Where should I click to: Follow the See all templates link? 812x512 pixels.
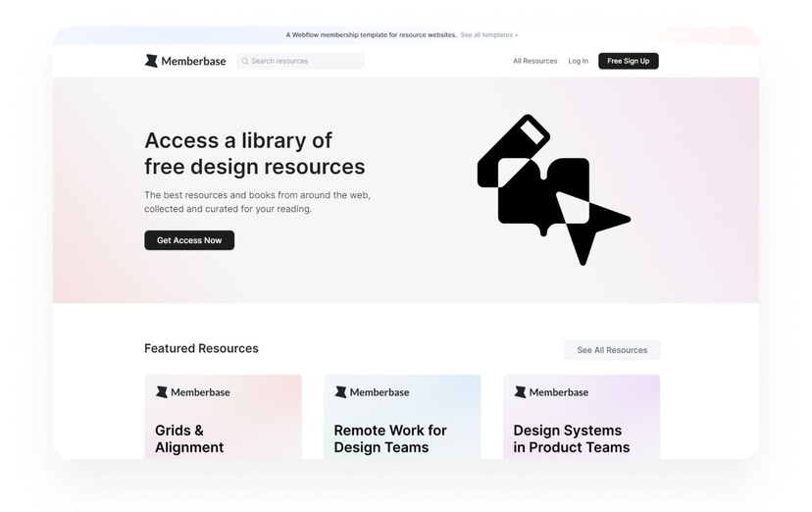(x=489, y=34)
